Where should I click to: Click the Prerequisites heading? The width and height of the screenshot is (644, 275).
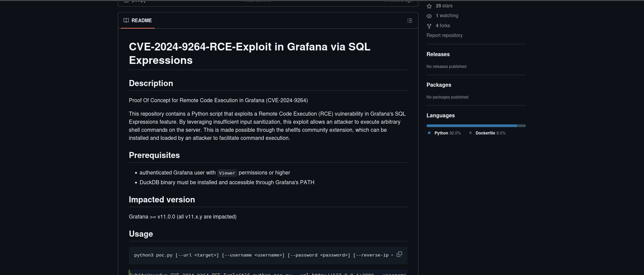point(154,155)
